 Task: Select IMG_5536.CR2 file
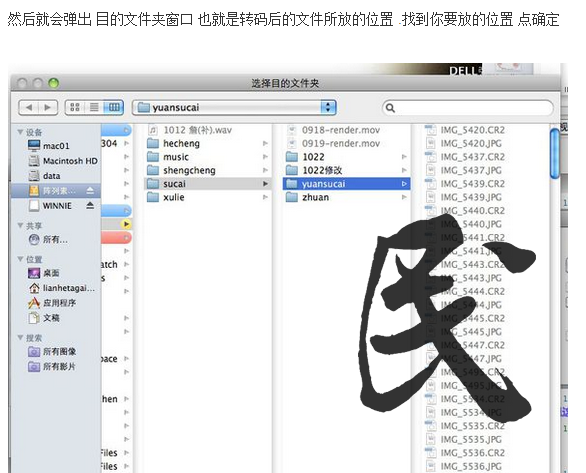pos(465,453)
